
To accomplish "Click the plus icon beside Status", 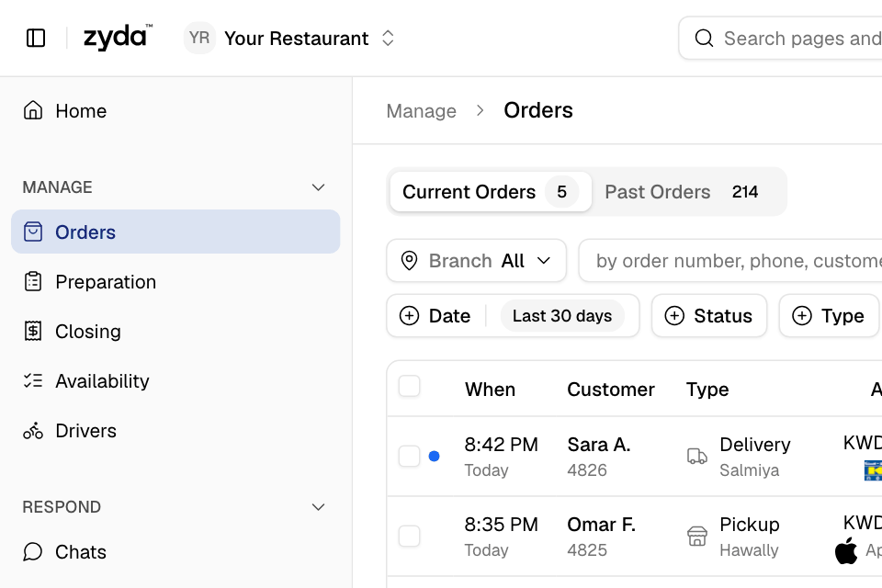I will pos(674,316).
